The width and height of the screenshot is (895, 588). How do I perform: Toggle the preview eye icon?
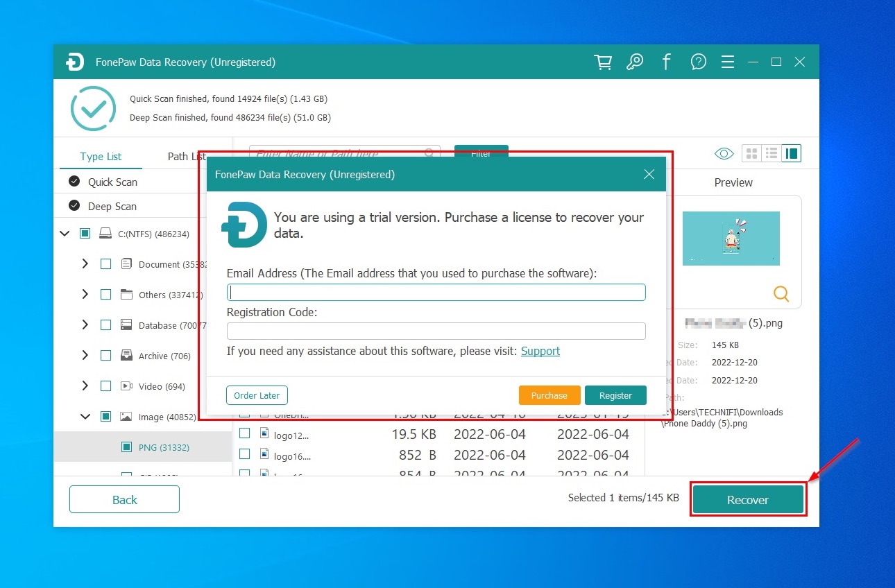[724, 153]
